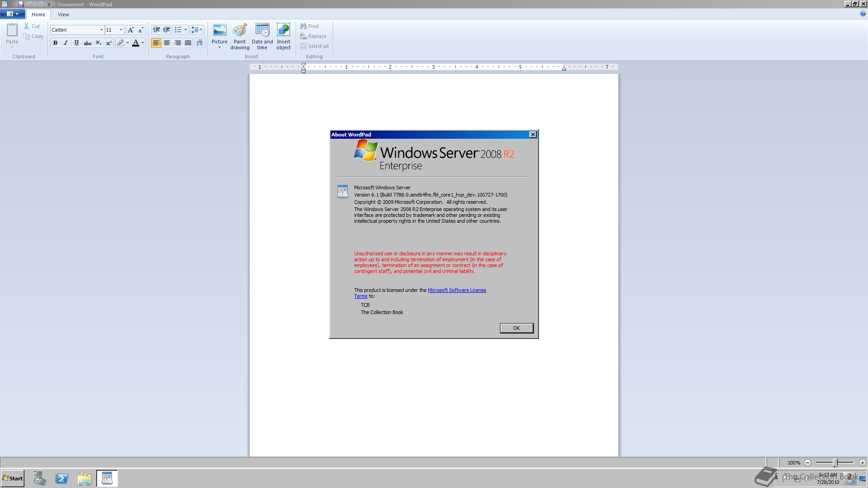The height and width of the screenshot is (488, 868).
Task: Toggle Subscript formatting
Action: click(98, 43)
